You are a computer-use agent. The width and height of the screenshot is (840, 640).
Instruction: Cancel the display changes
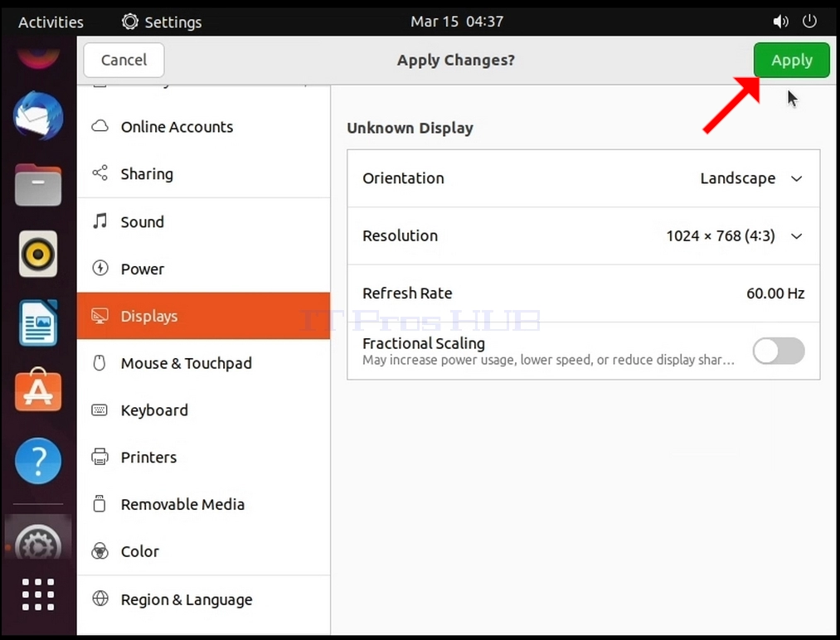pyautogui.click(x=124, y=60)
